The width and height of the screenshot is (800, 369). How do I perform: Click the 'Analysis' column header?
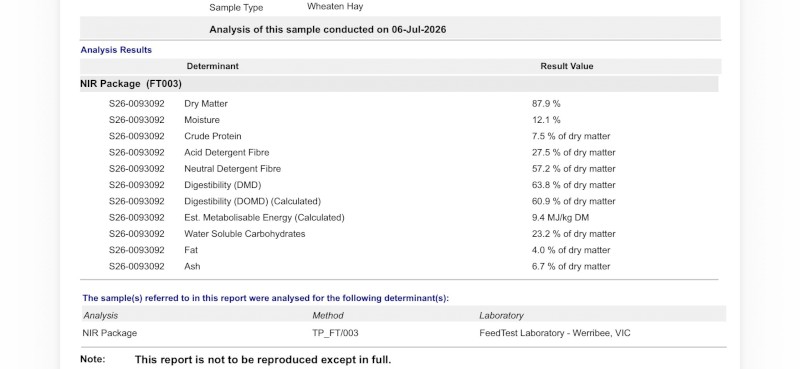pos(101,316)
